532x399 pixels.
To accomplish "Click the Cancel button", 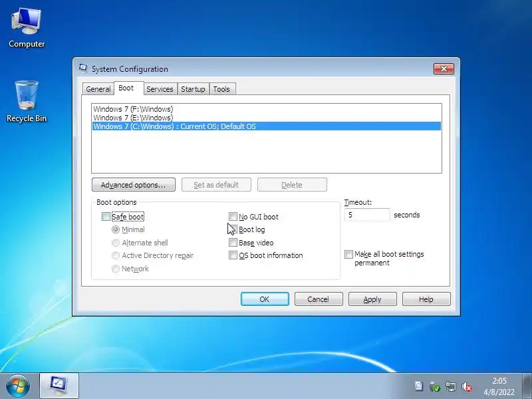I will point(319,299).
